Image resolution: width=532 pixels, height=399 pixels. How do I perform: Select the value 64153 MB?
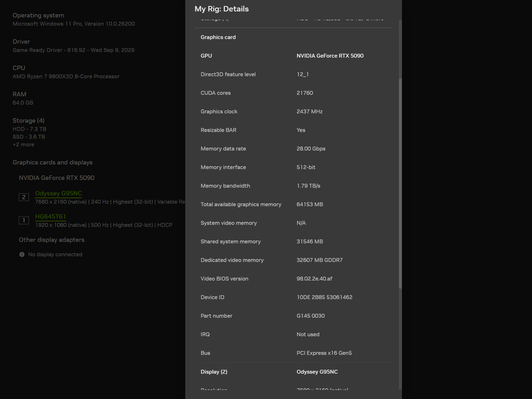pos(310,204)
